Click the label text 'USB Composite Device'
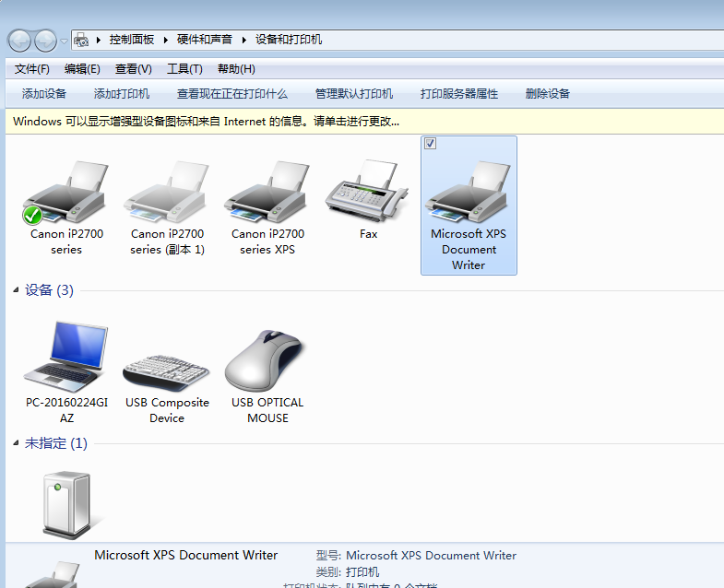The height and width of the screenshot is (588, 724). pyautogui.click(x=167, y=410)
